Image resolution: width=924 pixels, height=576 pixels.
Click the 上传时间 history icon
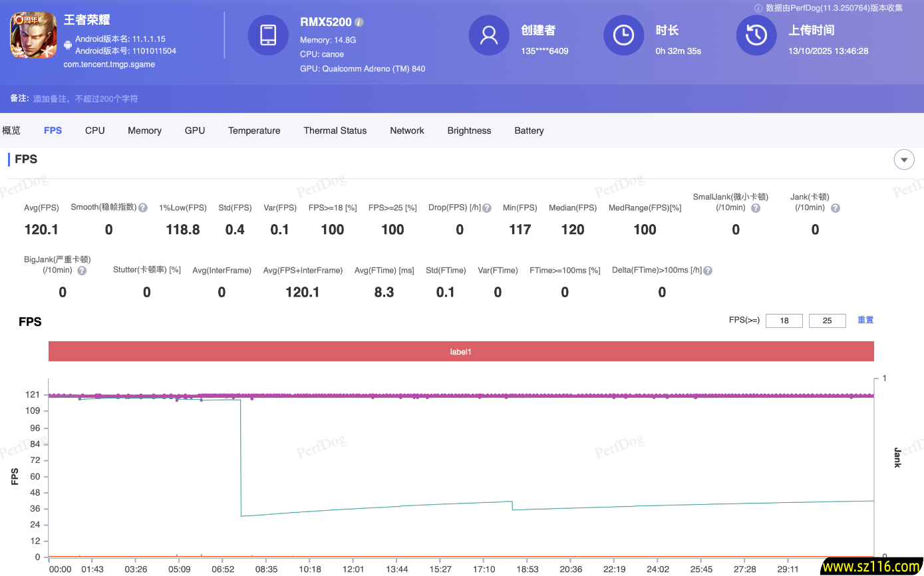point(756,35)
